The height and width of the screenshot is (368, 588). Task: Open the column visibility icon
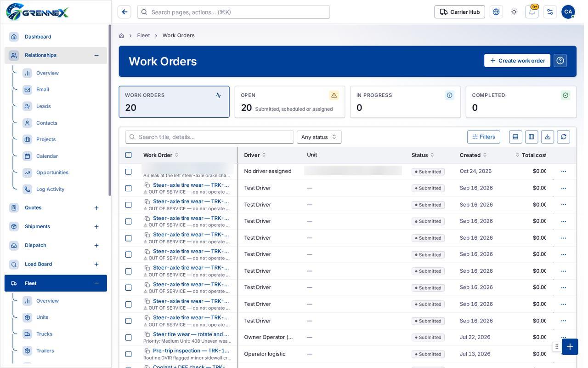click(531, 137)
